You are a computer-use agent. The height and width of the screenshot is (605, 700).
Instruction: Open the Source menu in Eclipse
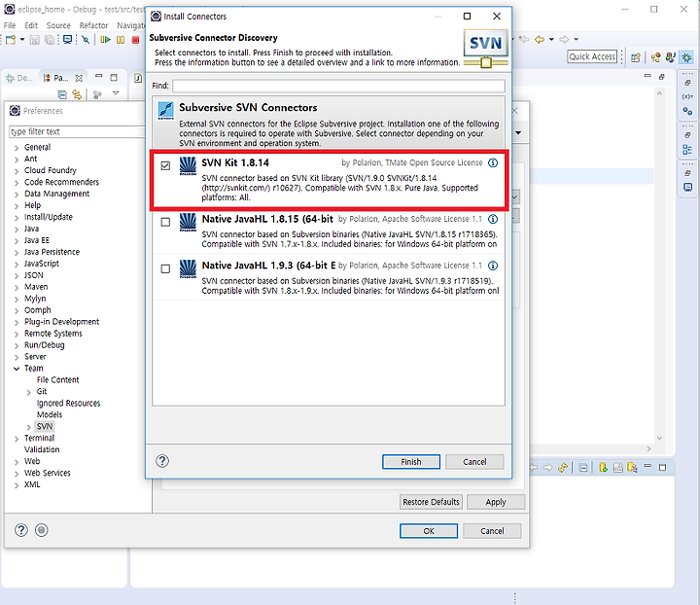(x=58, y=25)
